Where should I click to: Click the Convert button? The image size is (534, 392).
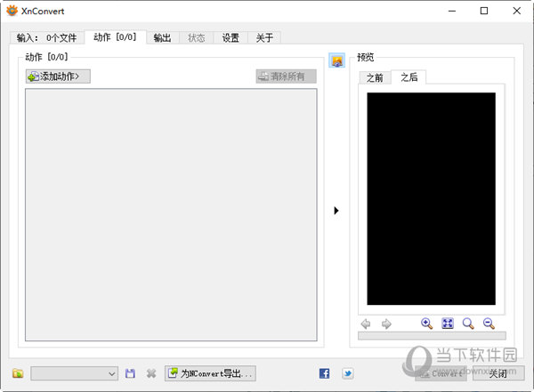pos(441,373)
